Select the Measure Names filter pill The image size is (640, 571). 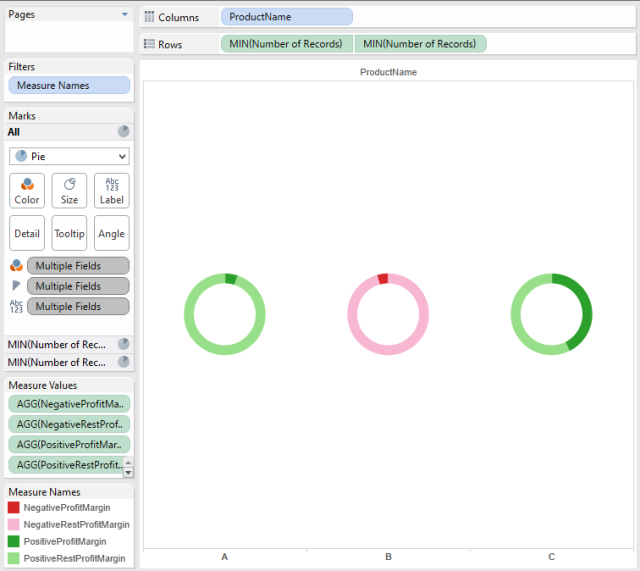(69, 85)
